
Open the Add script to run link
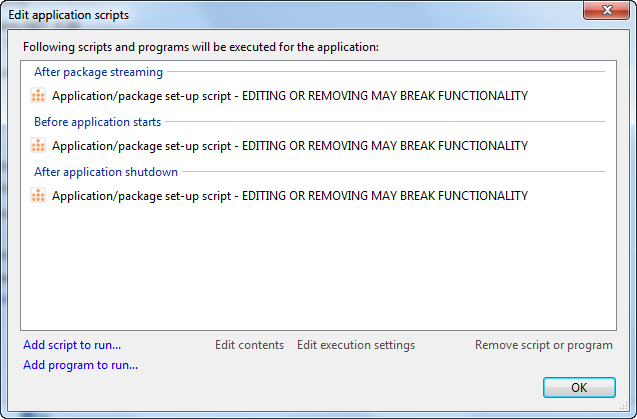tap(72, 345)
